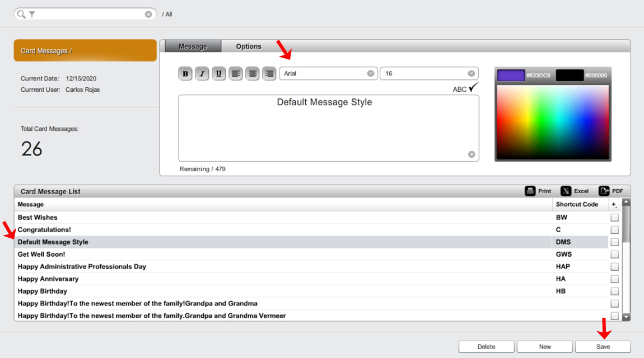644x358 pixels.
Task: Select the Happy Birthday message row
Action: 311,291
